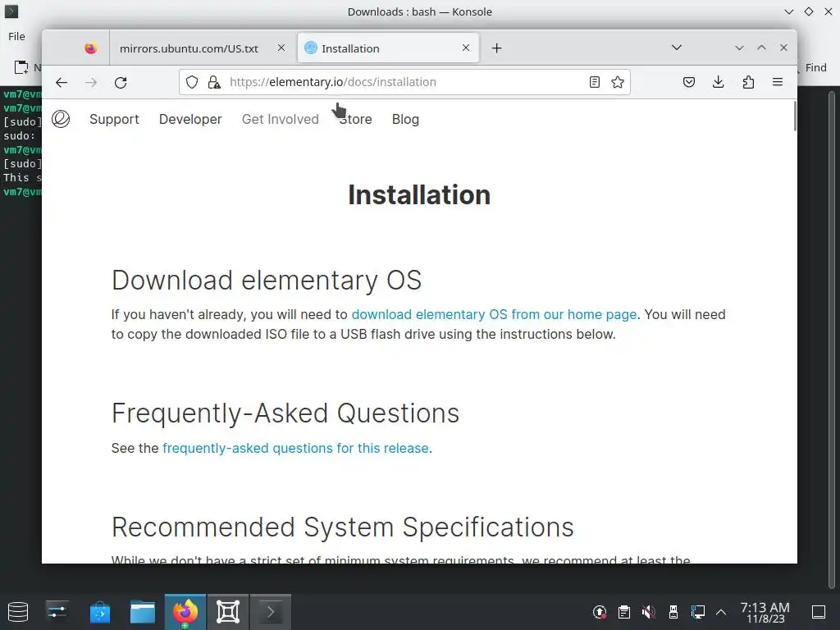
Task: Open System Settings from the taskbar
Action: pyautogui.click(x=57, y=612)
